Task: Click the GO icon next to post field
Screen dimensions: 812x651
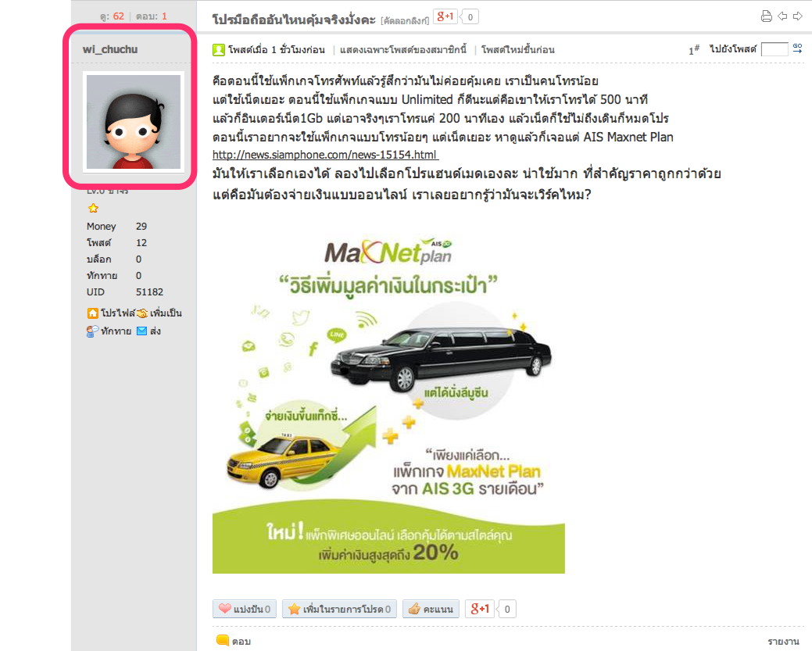Action: pos(797,48)
